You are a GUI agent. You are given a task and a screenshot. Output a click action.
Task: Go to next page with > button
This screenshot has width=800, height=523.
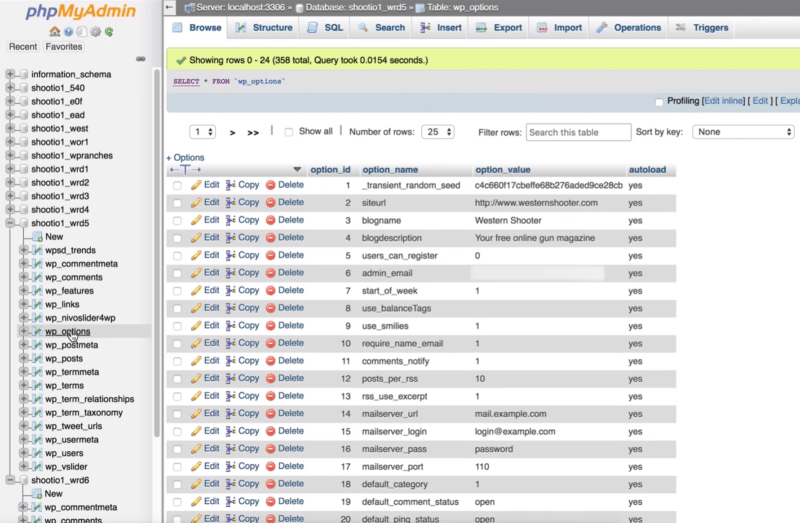[232, 133]
